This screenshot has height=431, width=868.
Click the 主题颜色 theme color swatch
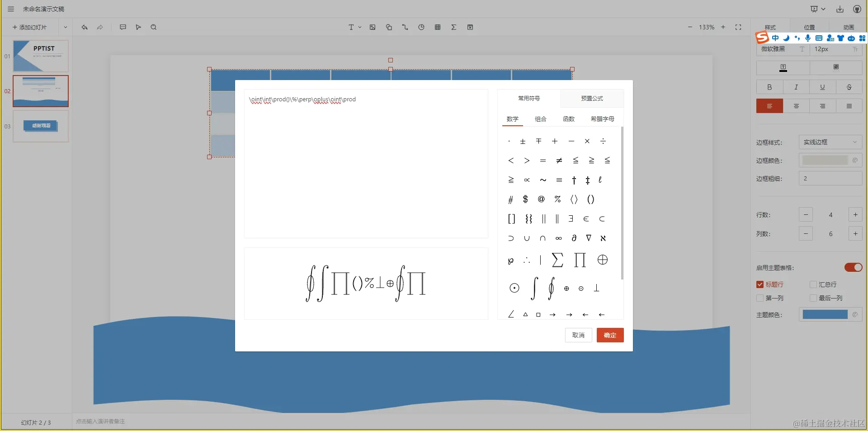pyautogui.click(x=825, y=315)
